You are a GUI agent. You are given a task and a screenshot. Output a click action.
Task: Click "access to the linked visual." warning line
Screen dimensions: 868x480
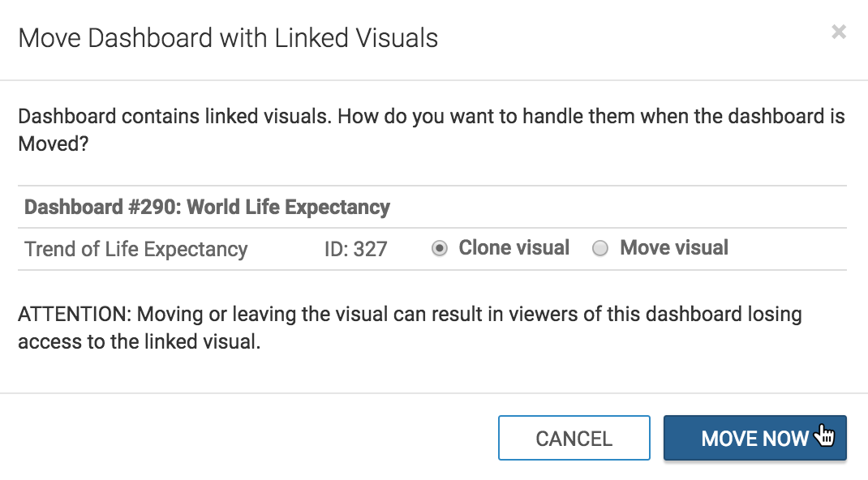pyautogui.click(x=139, y=342)
